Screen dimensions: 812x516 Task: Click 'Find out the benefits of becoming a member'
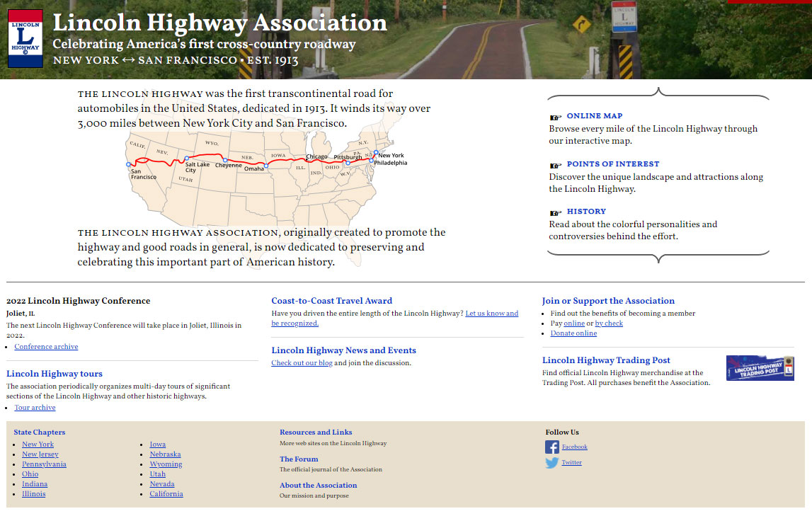(x=623, y=313)
